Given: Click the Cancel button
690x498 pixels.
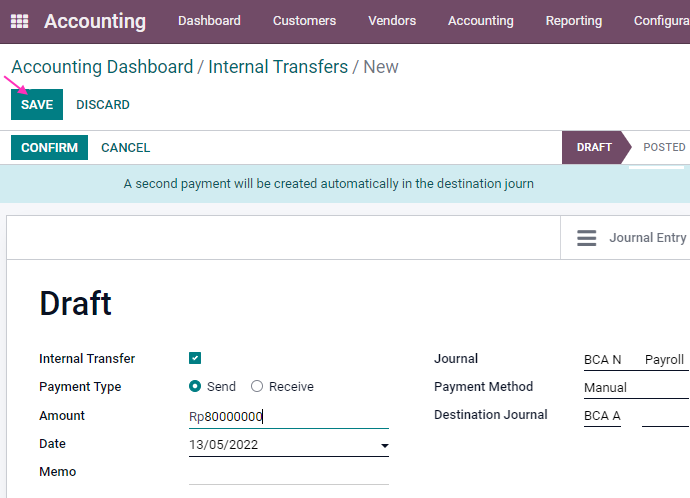Looking at the screenshot, I should tap(125, 148).
